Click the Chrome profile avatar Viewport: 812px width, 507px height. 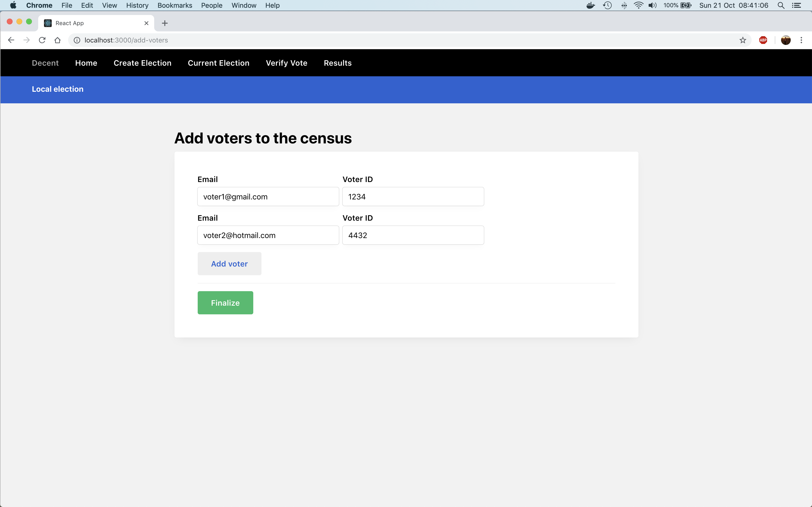click(x=785, y=40)
